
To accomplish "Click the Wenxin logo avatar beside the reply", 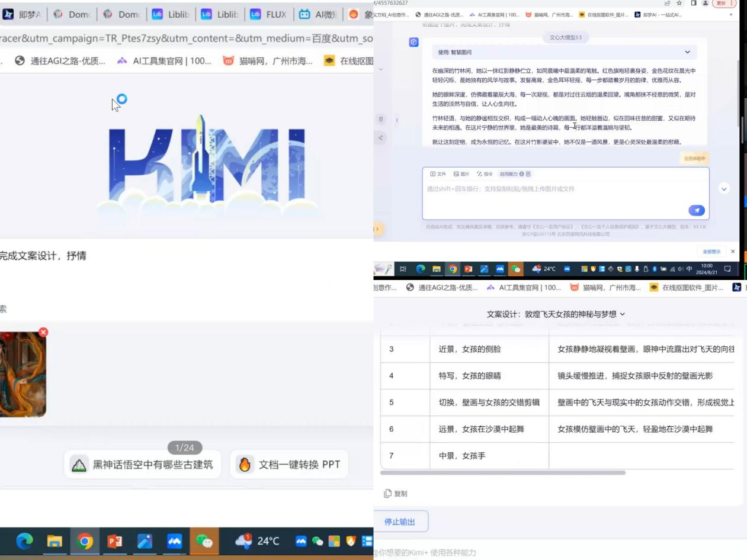I will click(x=413, y=42).
